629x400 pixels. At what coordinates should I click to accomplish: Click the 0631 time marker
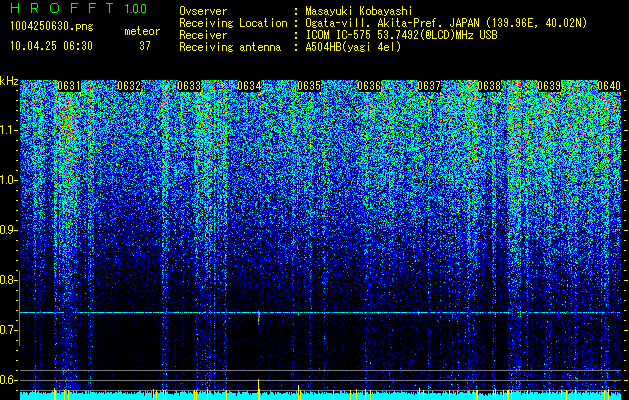coord(69,86)
